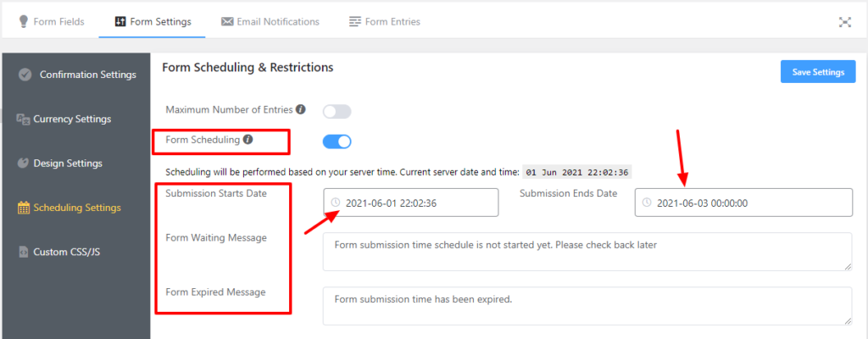Open the Submission Starts Date picker field
868x339 pixels.
pyautogui.click(x=411, y=203)
